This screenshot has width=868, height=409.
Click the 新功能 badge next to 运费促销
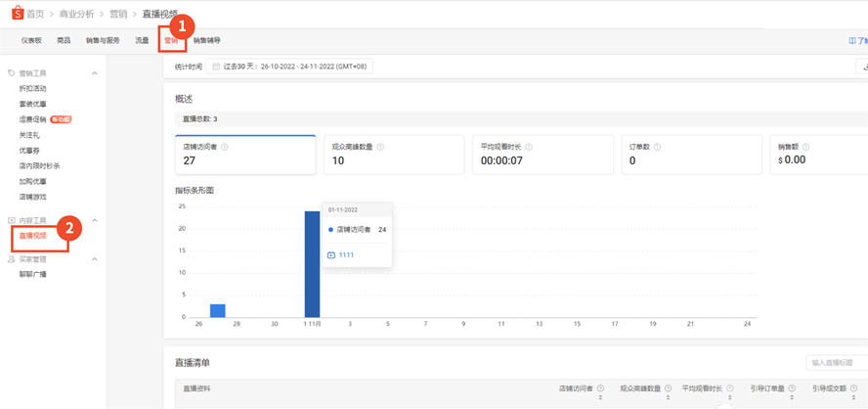coord(61,119)
